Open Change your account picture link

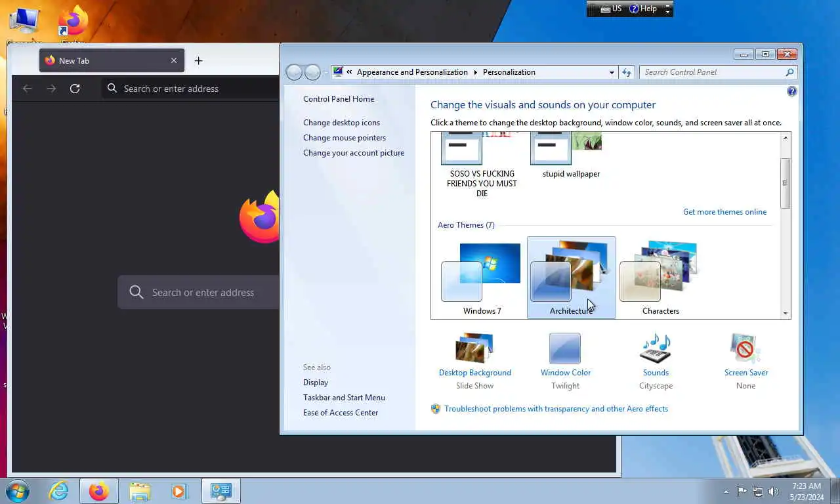click(x=354, y=153)
